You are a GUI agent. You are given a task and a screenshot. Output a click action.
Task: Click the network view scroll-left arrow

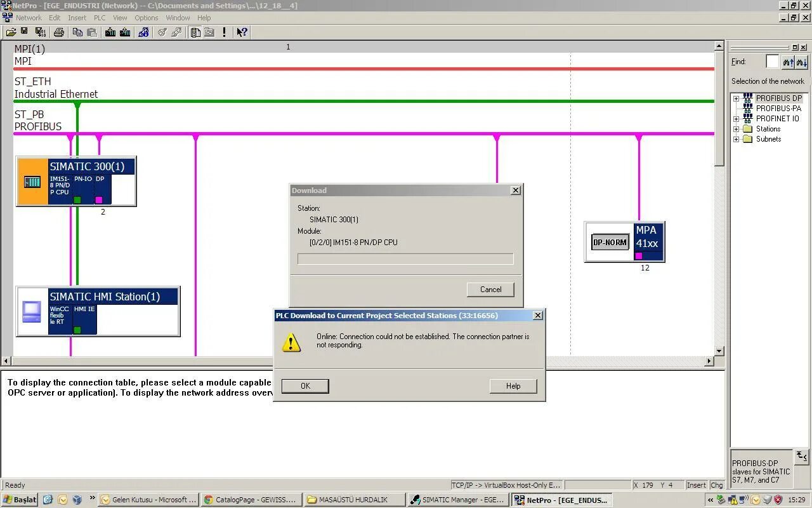[6, 361]
